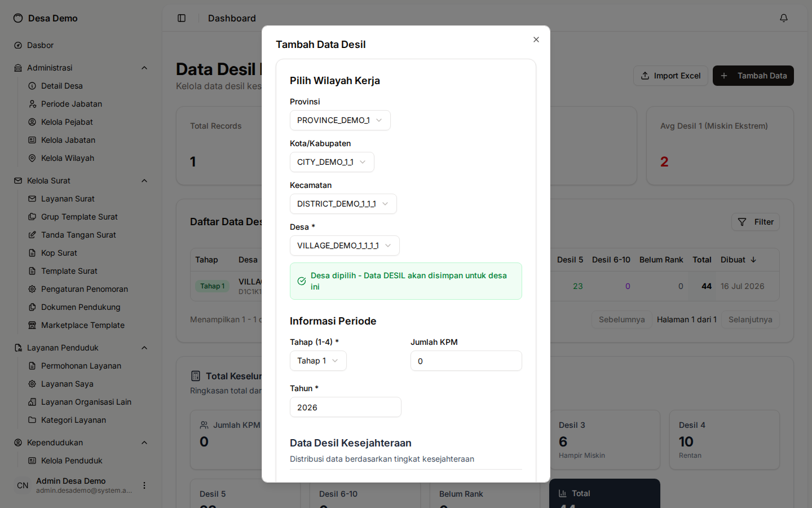Click the Dasbor gauge icon
The width and height of the screenshot is (812, 508).
(18, 45)
